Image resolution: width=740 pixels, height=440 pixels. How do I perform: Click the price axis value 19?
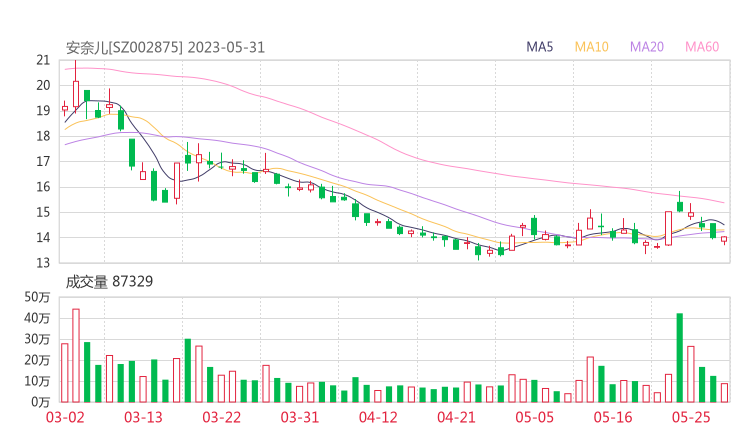click(43, 111)
